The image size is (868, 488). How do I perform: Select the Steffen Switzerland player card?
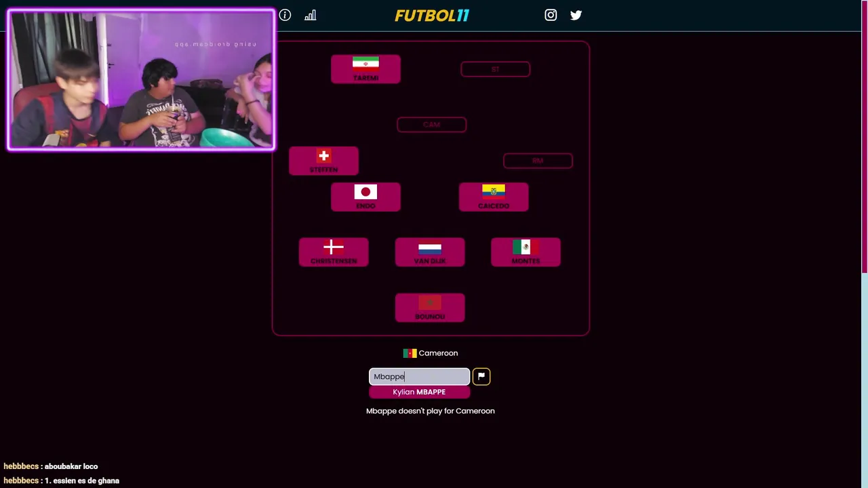click(323, 161)
